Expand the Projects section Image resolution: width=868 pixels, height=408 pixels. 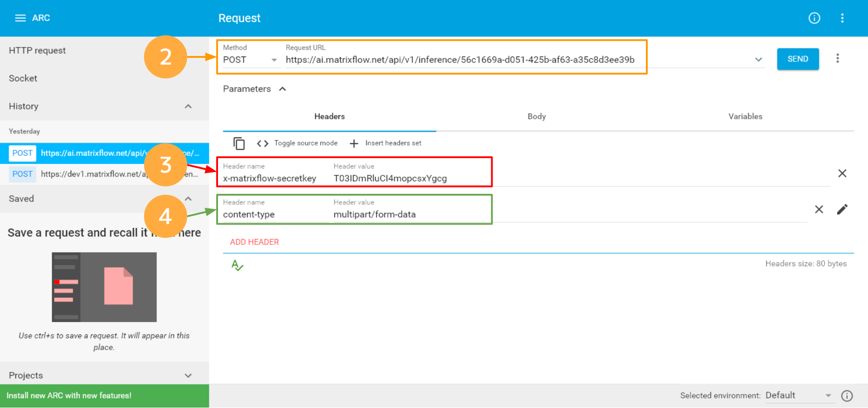pos(188,375)
